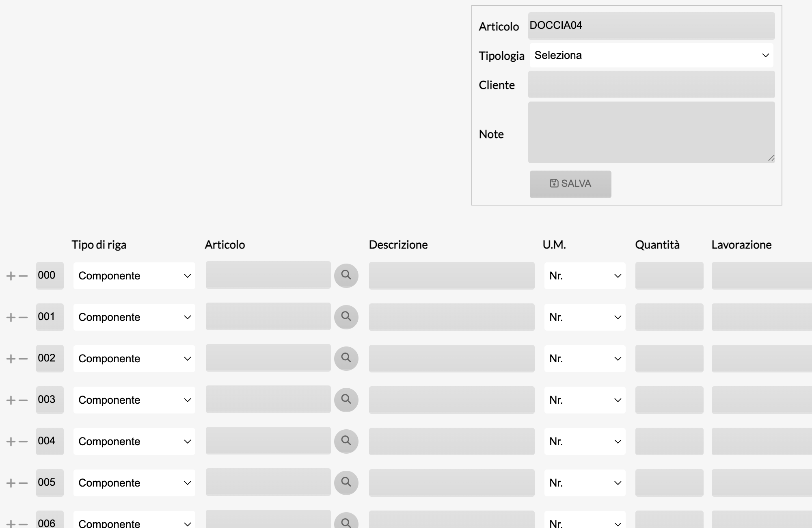Click the Descrizione field on row 001
This screenshot has height=528, width=812.
pyautogui.click(x=451, y=317)
